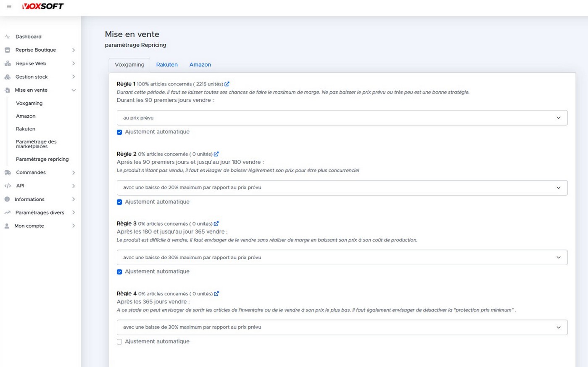Open Paramétrage des marketplaces in sidebar
Screen dimensions: 588x367
click(x=36, y=144)
